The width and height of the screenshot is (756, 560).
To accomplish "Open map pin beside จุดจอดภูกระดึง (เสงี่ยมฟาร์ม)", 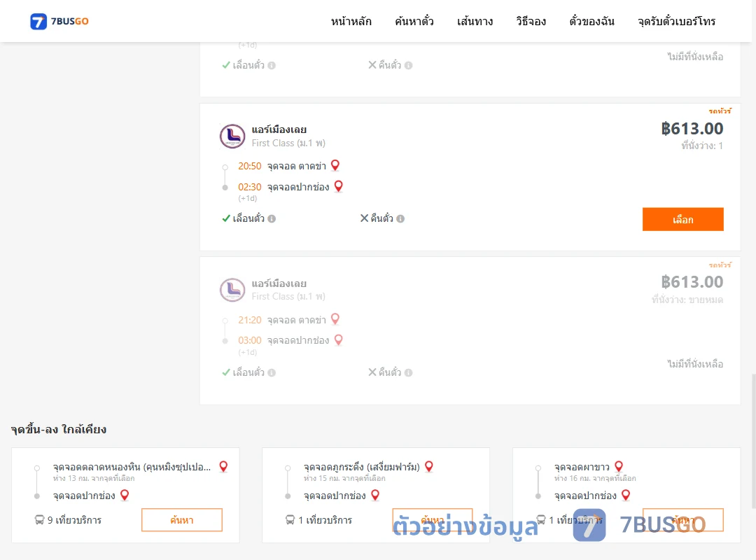I will (428, 466).
